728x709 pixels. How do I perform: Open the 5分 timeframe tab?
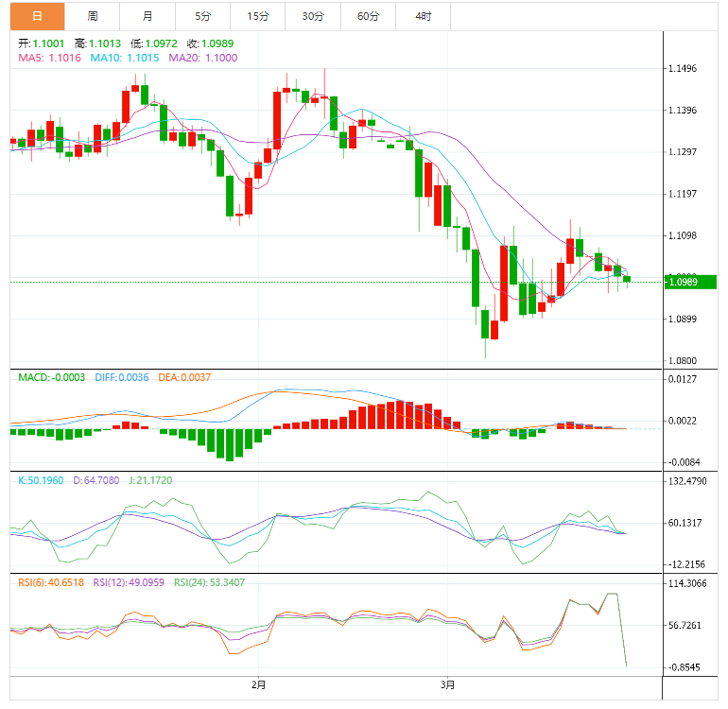(203, 16)
